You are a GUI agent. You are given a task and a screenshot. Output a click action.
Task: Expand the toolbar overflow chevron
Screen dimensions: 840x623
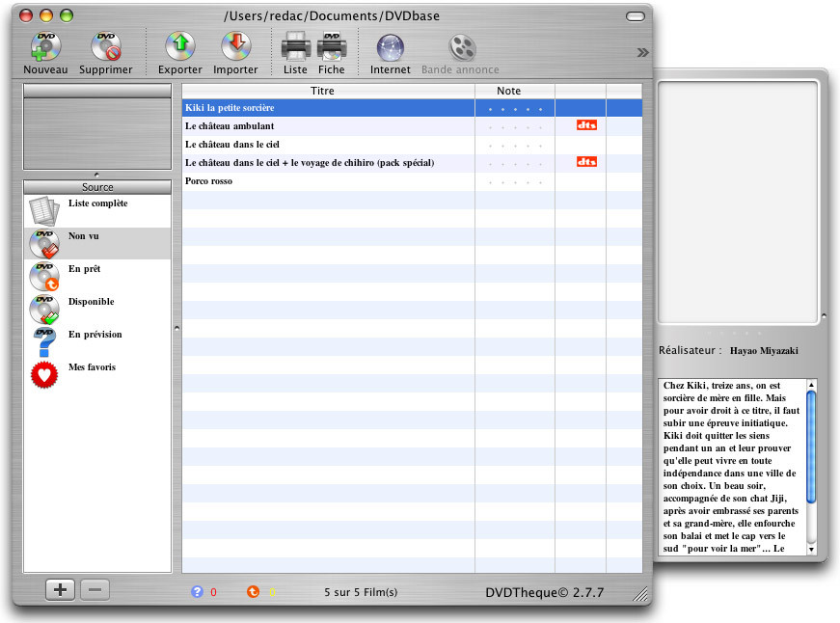point(642,53)
